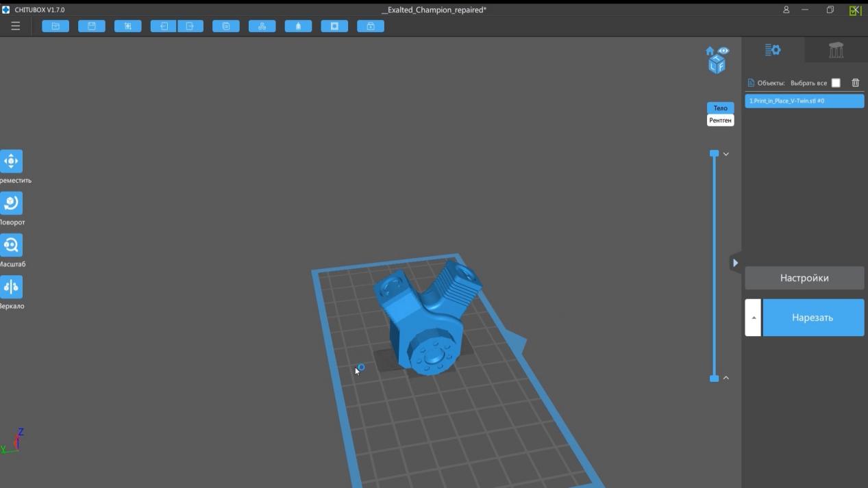Open the auto-arrange toolbar icon
Screen dimensions: 868x488
pyautogui.click(x=262, y=25)
